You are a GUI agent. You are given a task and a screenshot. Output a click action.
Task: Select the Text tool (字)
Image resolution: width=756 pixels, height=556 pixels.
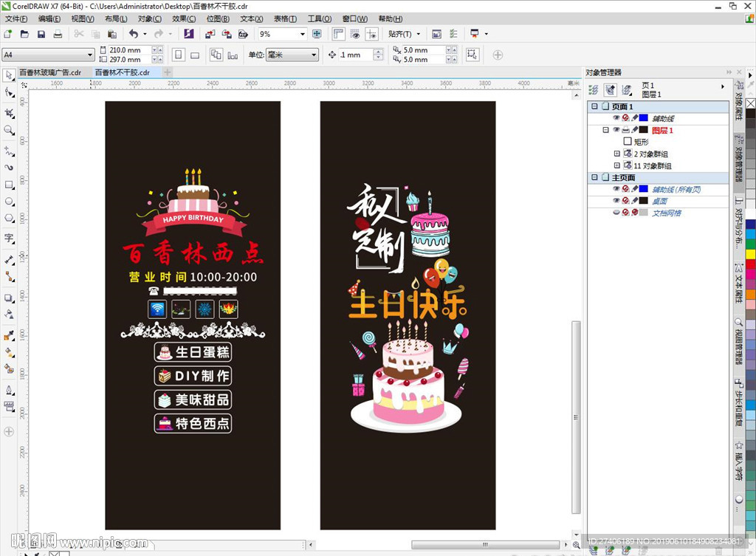(x=9, y=238)
